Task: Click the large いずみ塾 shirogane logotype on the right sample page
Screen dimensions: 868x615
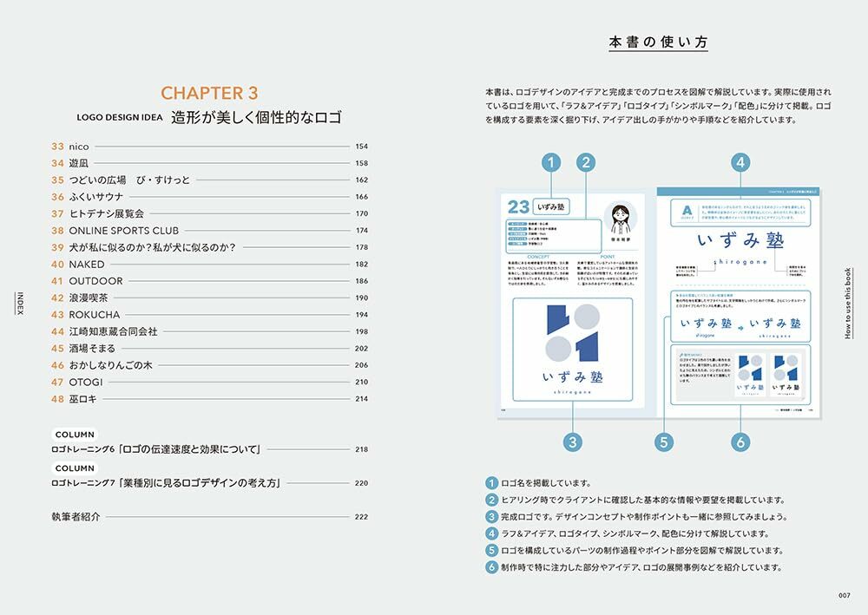Action: [740, 247]
